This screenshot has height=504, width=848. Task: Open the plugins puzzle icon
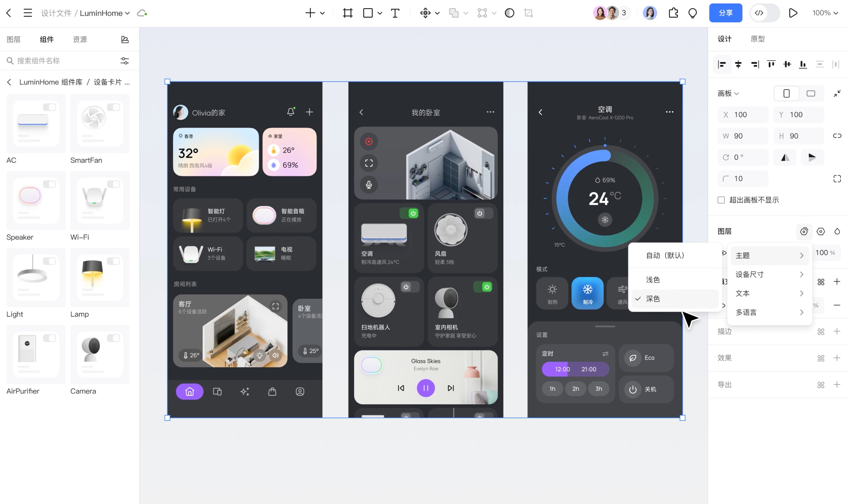673,13
